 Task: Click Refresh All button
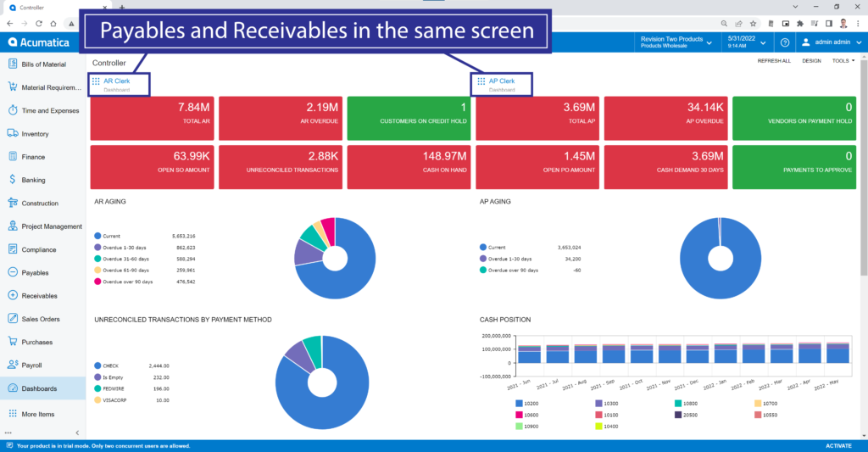coord(774,61)
